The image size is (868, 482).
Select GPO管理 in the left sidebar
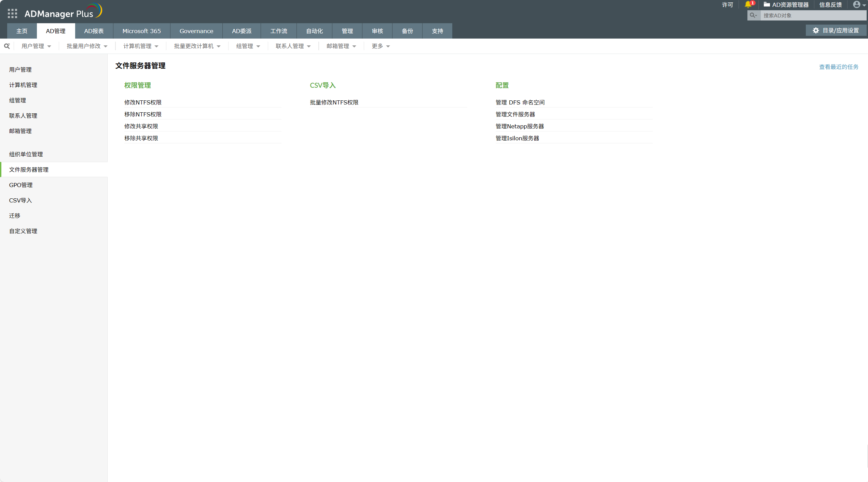pyautogui.click(x=21, y=185)
